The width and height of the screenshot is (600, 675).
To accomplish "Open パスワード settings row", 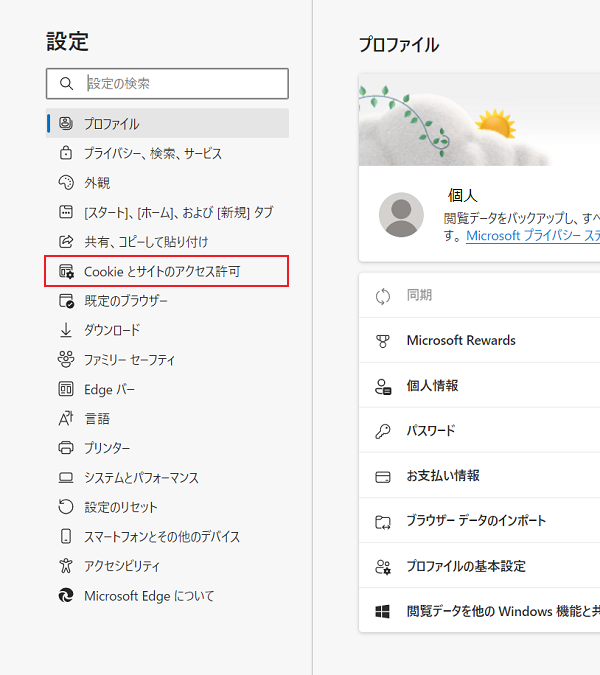I will (x=431, y=431).
